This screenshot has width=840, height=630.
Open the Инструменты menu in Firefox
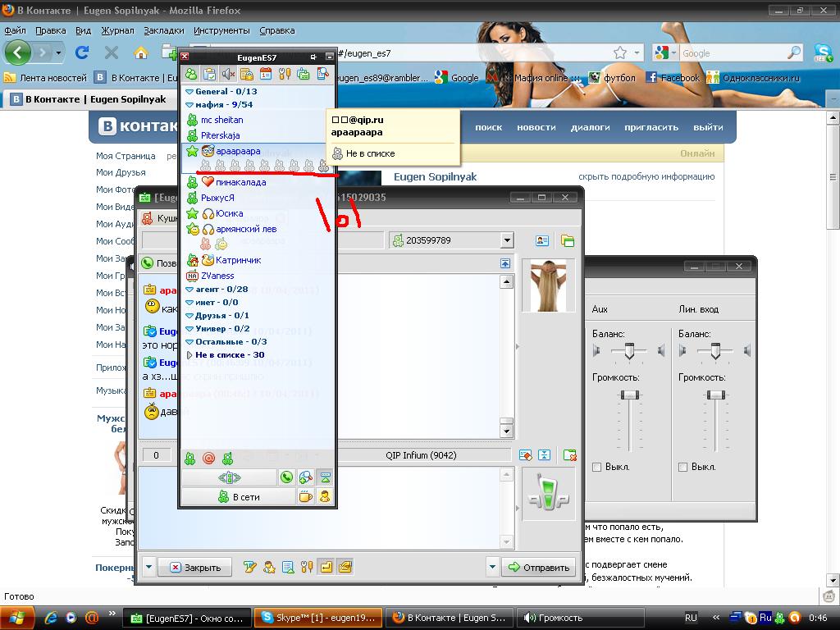[221, 30]
